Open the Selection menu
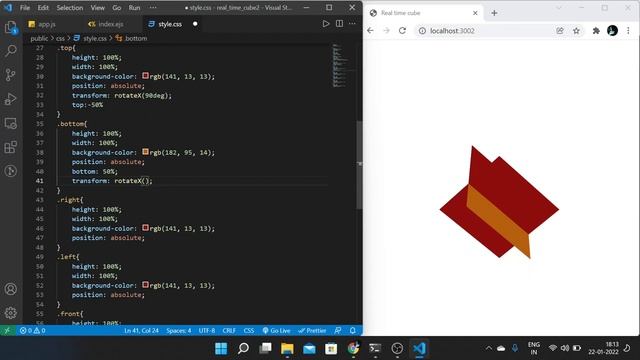This screenshot has height=360, width=640. coord(70,8)
